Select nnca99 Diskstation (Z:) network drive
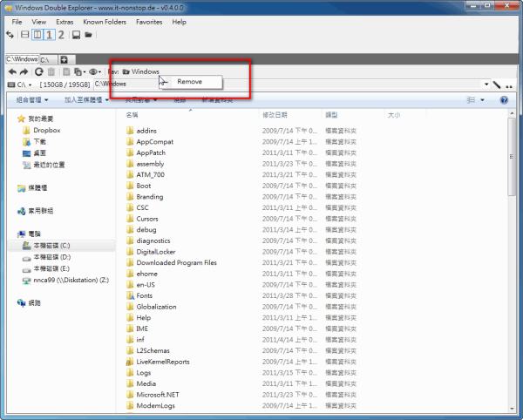 tap(65, 280)
